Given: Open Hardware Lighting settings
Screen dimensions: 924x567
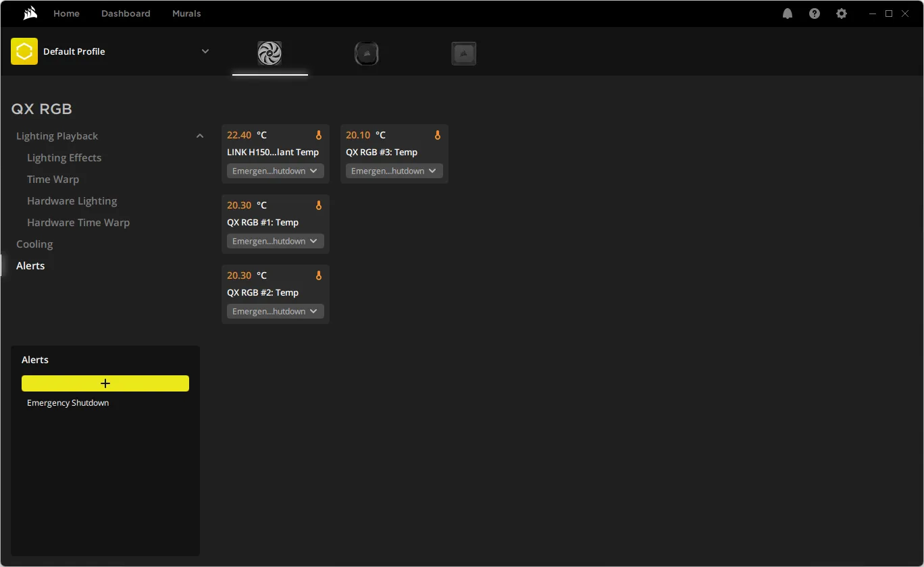Looking at the screenshot, I should [x=72, y=200].
